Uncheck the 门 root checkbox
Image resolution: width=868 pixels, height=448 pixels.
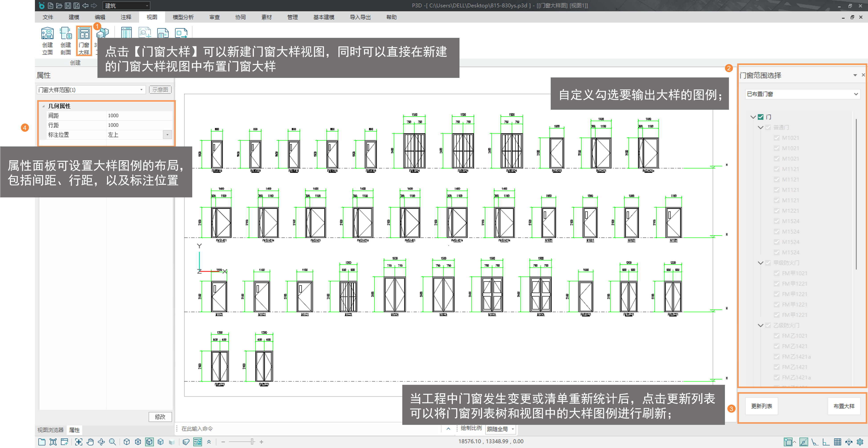point(761,117)
